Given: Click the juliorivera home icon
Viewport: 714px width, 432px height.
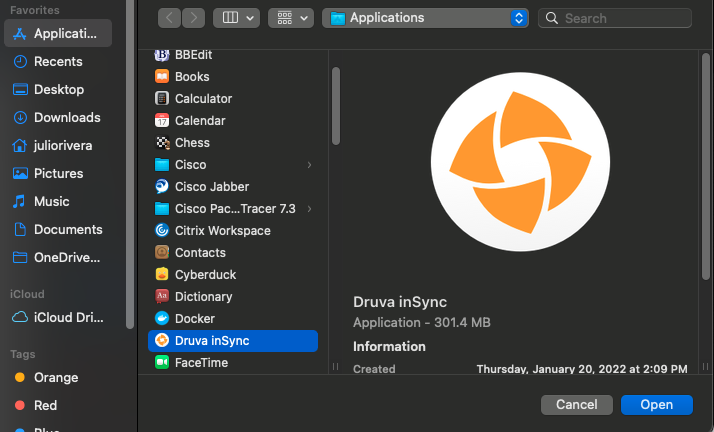Looking at the screenshot, I should tap(20, 145).
